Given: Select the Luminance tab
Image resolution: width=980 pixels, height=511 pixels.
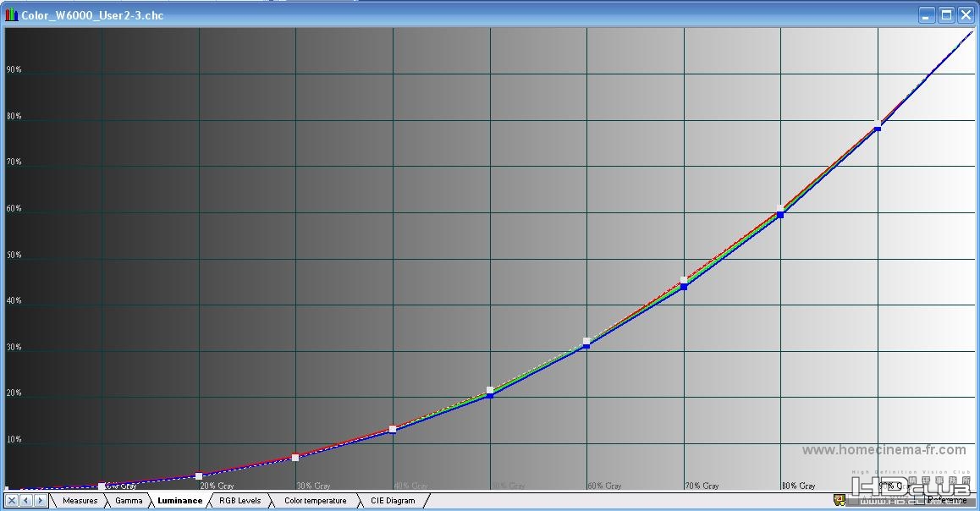Looking at the screenshot, I should pyautogui.click(x=180, y=500).
